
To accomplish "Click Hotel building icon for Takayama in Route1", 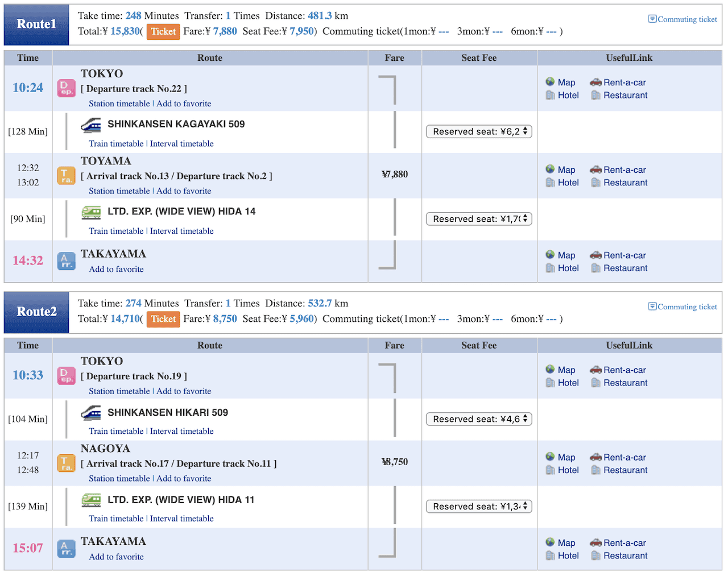I will (550, 268).
